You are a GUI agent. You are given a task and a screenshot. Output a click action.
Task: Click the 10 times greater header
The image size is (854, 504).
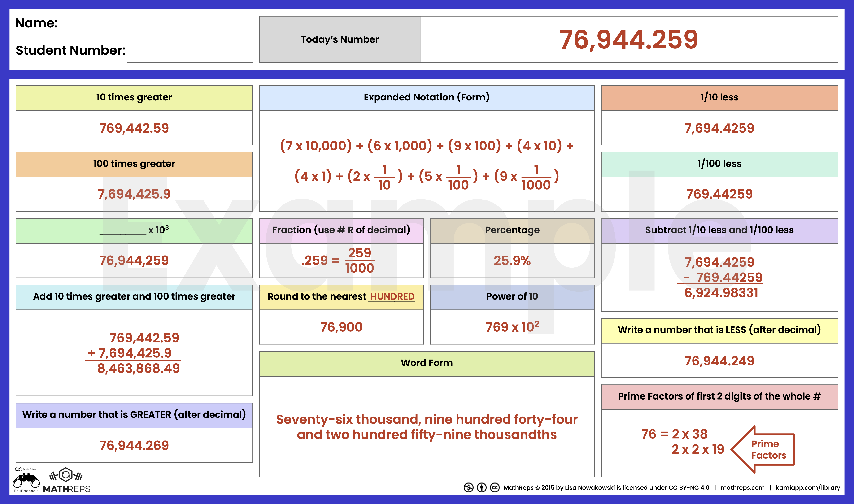[134, 98]
